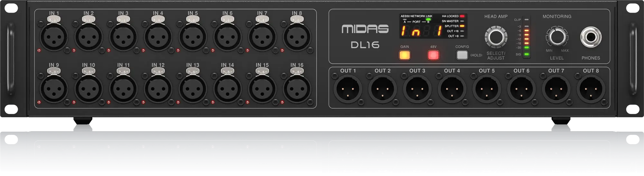
Task: Click the OUT +8 indicator LED
Action: pyautogui.click(x=462, y=36)
